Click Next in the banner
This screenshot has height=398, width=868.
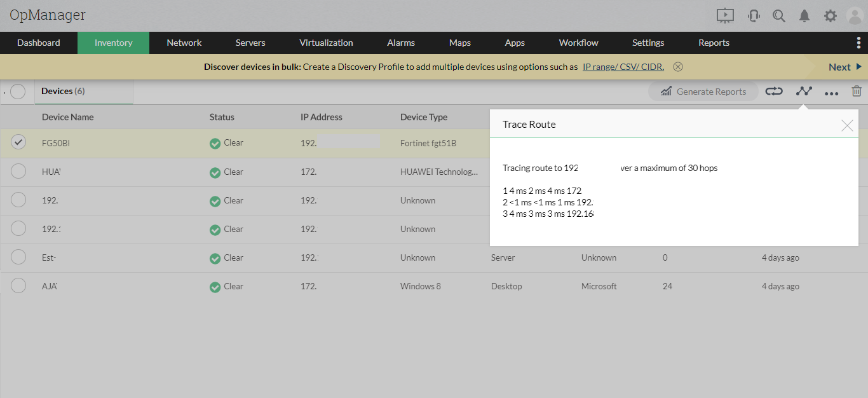845,67
